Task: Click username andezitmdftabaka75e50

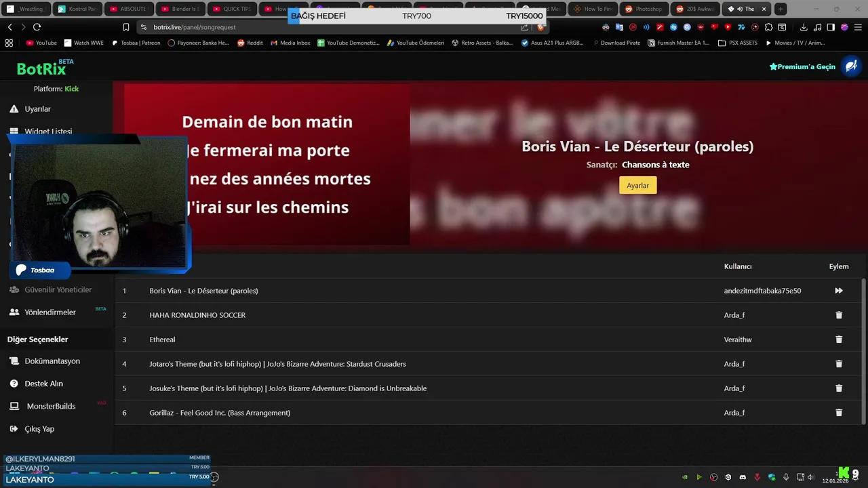Action: [762, 291]
